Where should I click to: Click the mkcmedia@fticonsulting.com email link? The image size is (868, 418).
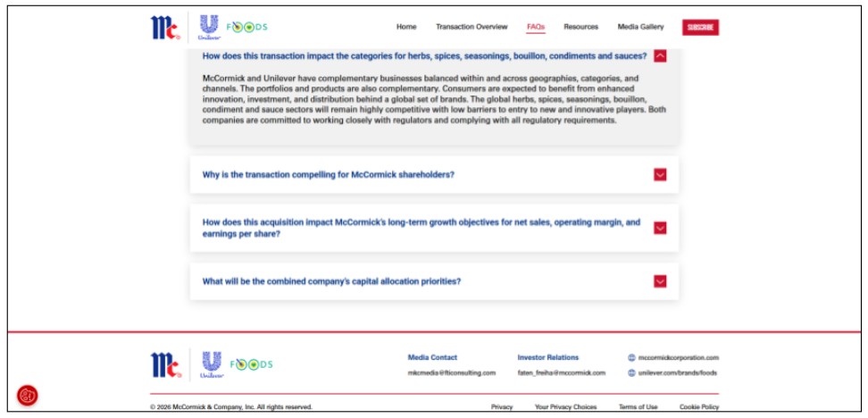451,372
